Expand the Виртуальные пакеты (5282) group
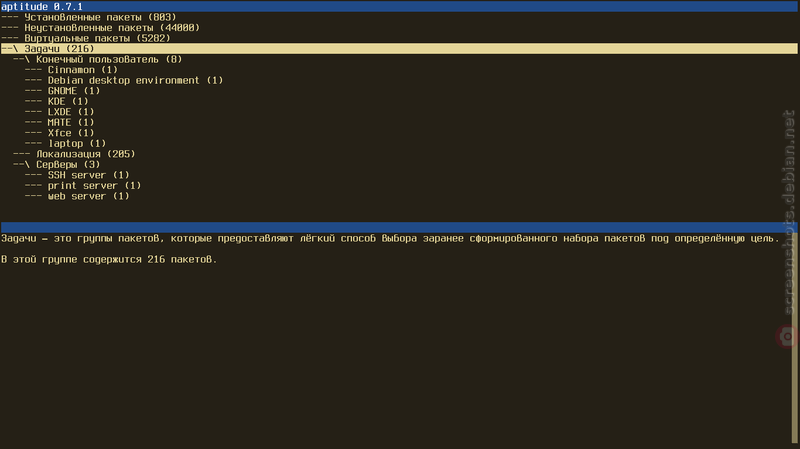 [86, 38]
